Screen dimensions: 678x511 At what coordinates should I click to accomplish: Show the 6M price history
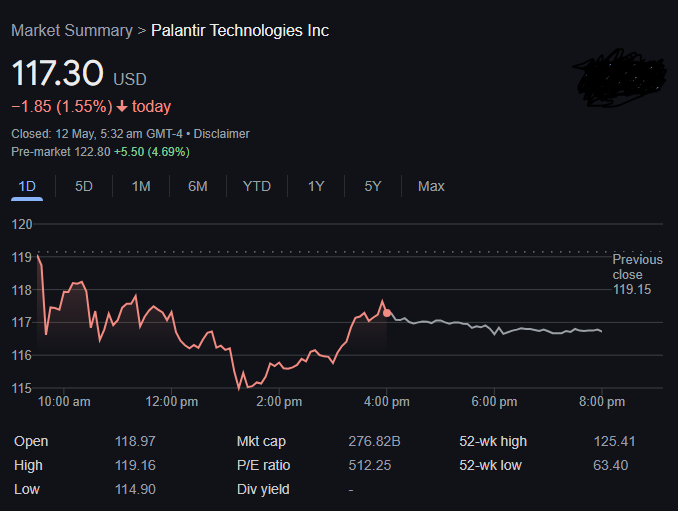(x=198, y=186)
